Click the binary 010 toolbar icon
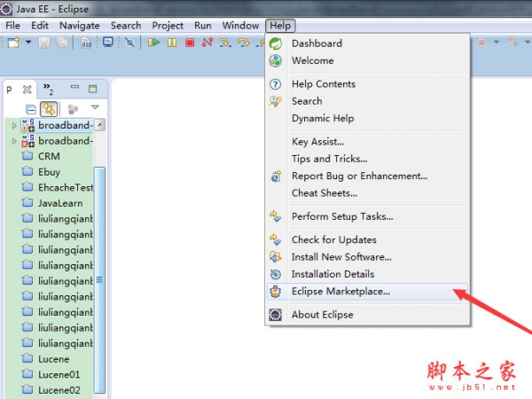The image size is (532, 399). pyautogui.click(x=87, y=43)
